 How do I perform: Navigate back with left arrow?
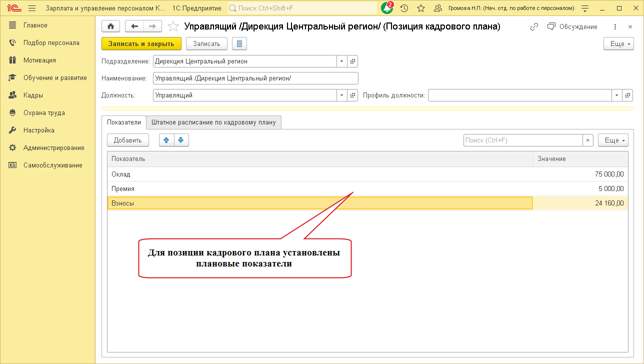tap(134, 26)
